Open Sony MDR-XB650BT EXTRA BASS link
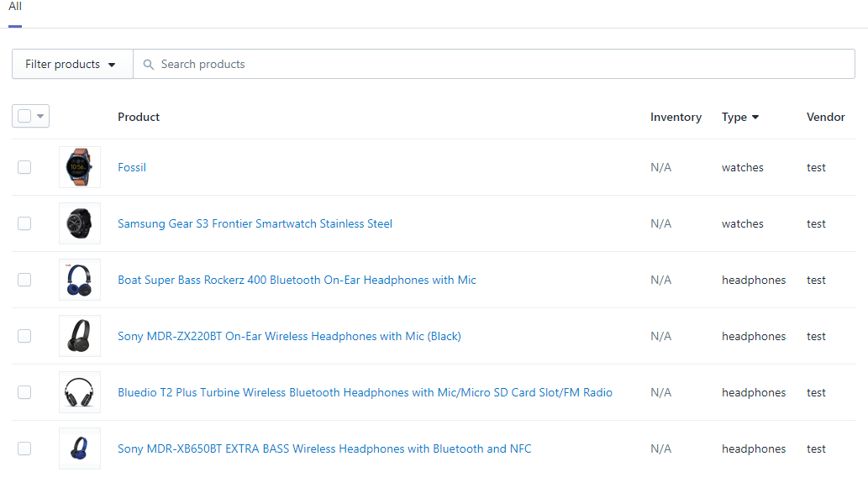 [324, 449]
